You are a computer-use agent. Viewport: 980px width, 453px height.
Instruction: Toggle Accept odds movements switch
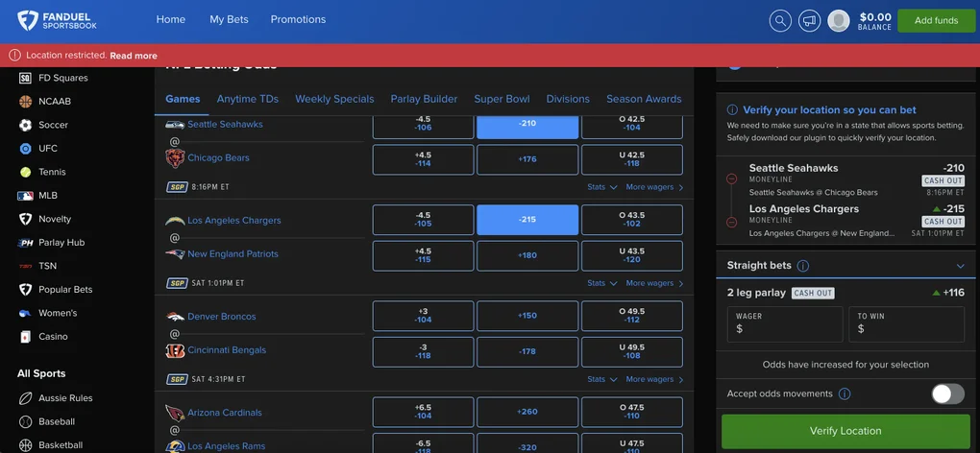[947, 393]
